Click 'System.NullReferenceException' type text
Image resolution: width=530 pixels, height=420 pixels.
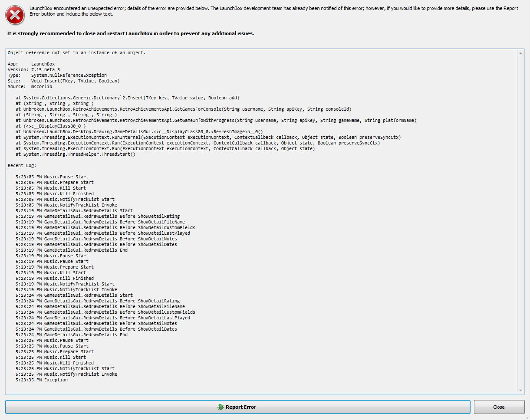tap(69, 75)
